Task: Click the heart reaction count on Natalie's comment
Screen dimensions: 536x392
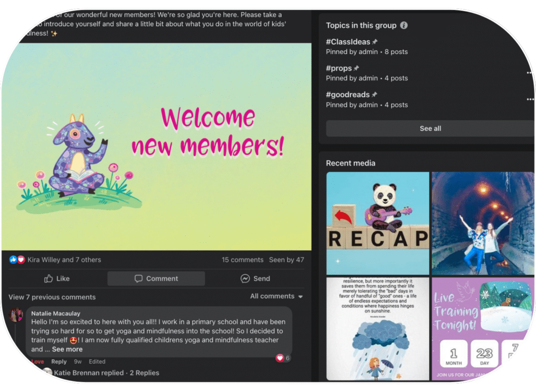Action: click(283, 358)
